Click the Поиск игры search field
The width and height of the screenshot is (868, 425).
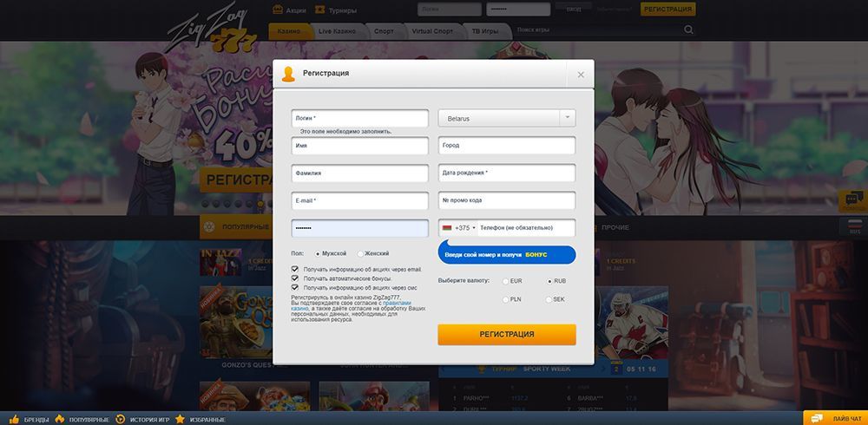[597, 29]
